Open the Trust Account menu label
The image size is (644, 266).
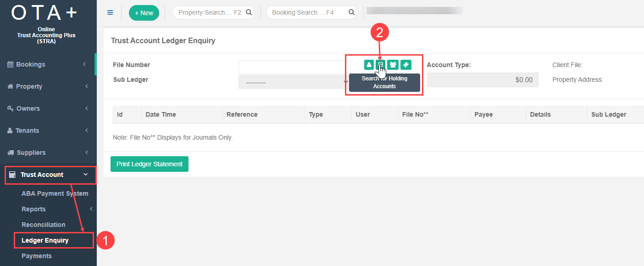[x=42, y=175]
